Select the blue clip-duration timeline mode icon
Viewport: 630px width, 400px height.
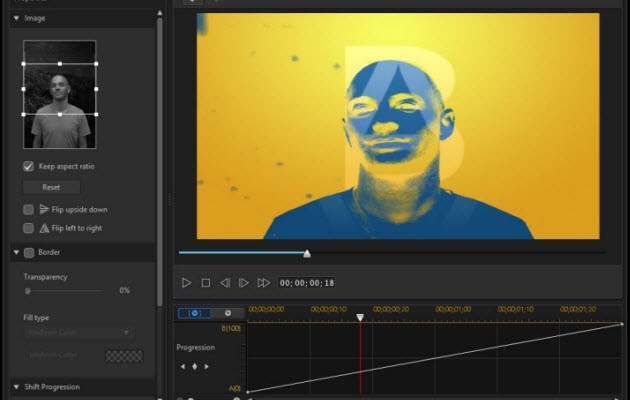[194, 313]
